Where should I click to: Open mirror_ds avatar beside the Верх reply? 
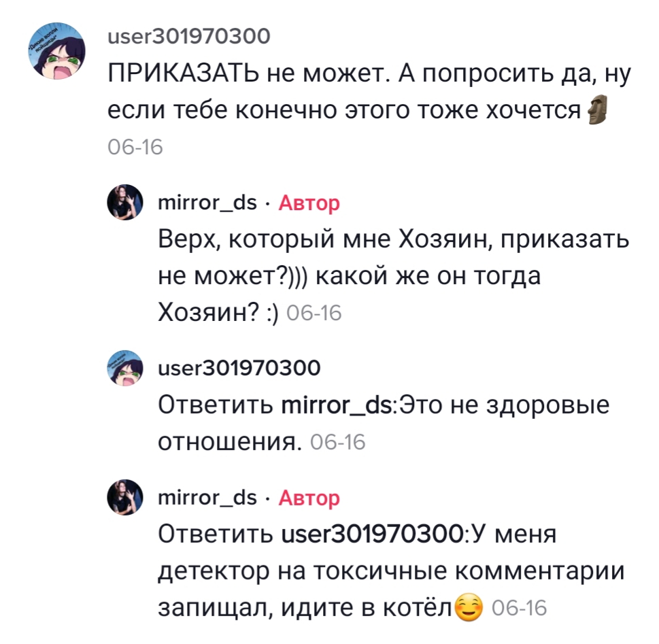point(126,203)
